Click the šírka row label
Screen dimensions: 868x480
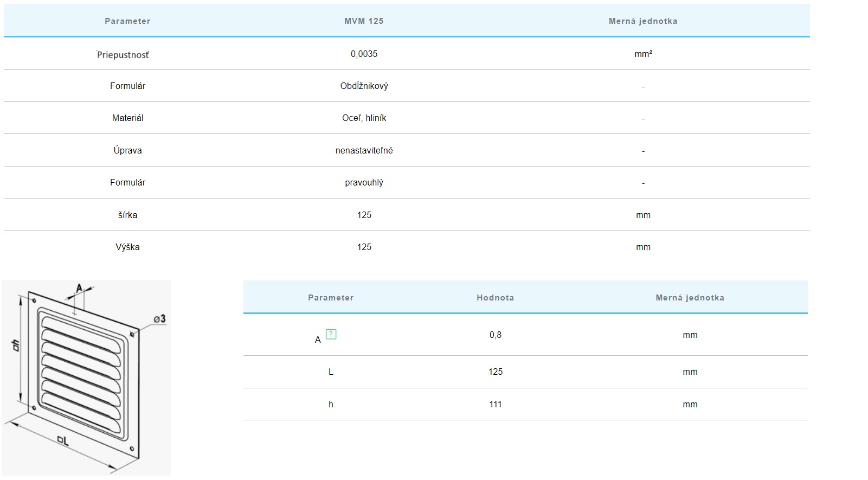coord(127,215)
